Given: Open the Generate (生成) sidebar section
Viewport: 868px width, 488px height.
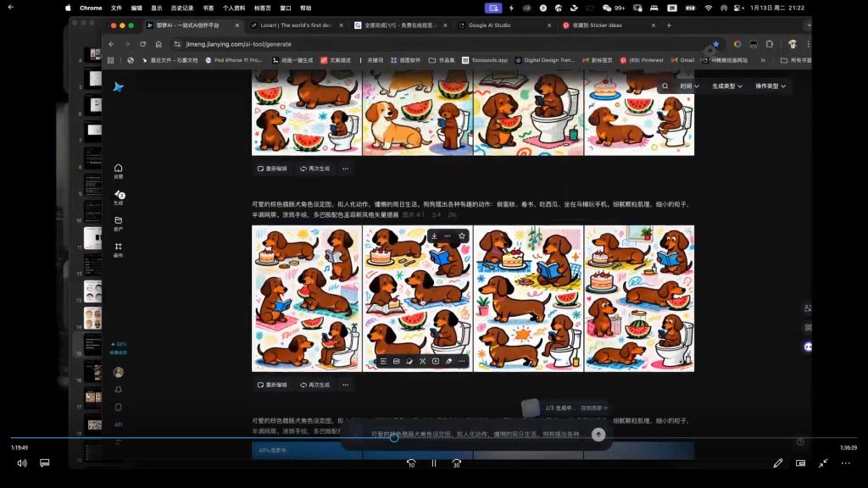Looking at the screenshot, I should [119, 197].
